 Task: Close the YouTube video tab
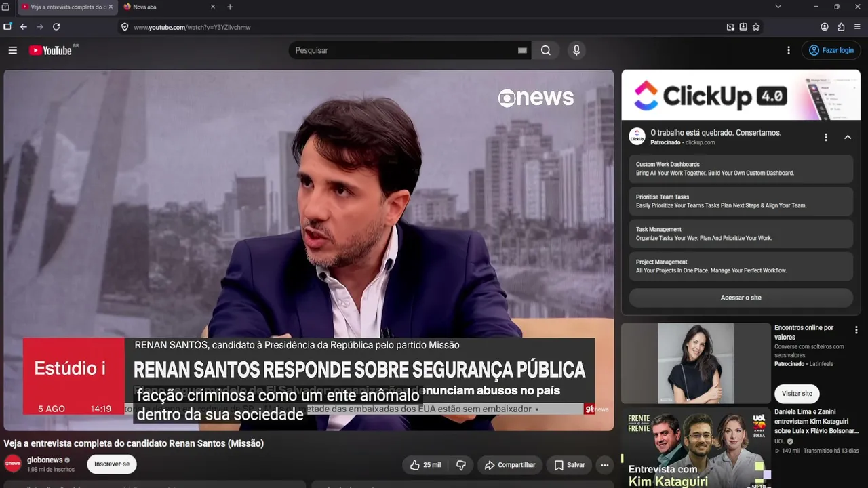coord(111,7)
